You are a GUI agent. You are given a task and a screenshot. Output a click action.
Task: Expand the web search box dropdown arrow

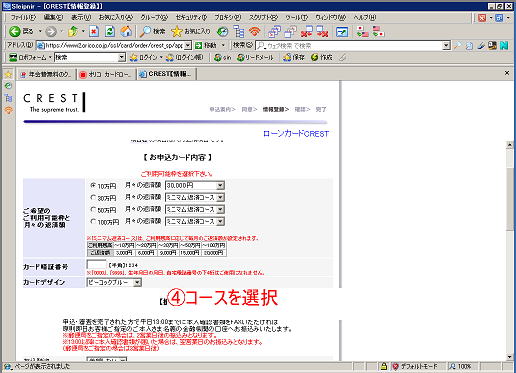pyautogui.click(x=446, y=45)
